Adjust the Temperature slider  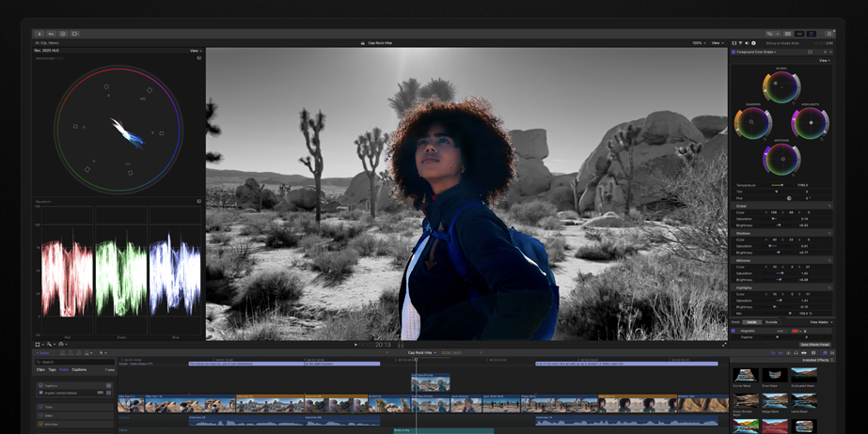coord(779,185)
